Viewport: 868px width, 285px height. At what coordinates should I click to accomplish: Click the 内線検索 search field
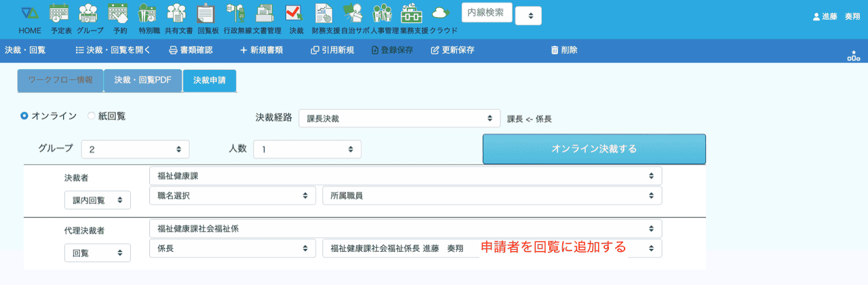486,13
